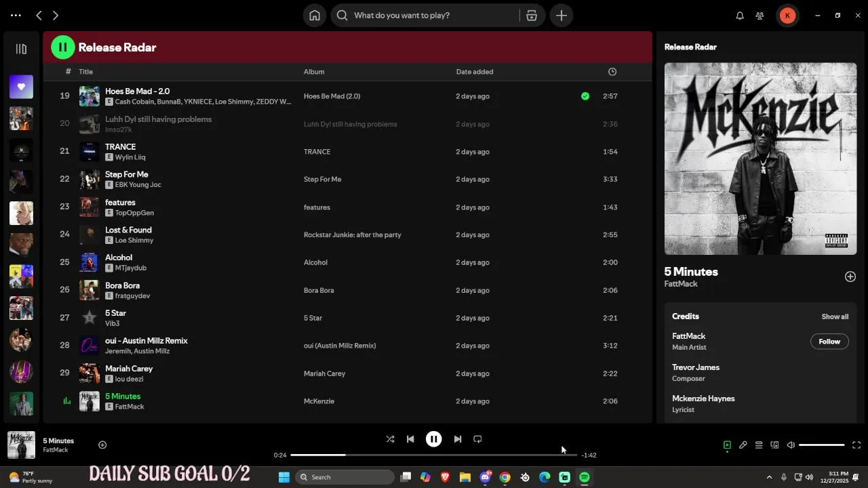The image size is (868, 488).
Task: Open the Home page
Action: [315, 16]
